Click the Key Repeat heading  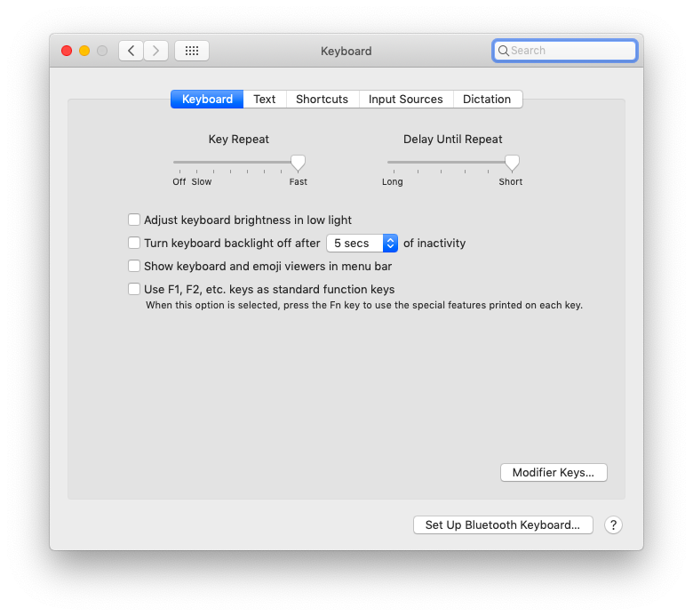239,140
